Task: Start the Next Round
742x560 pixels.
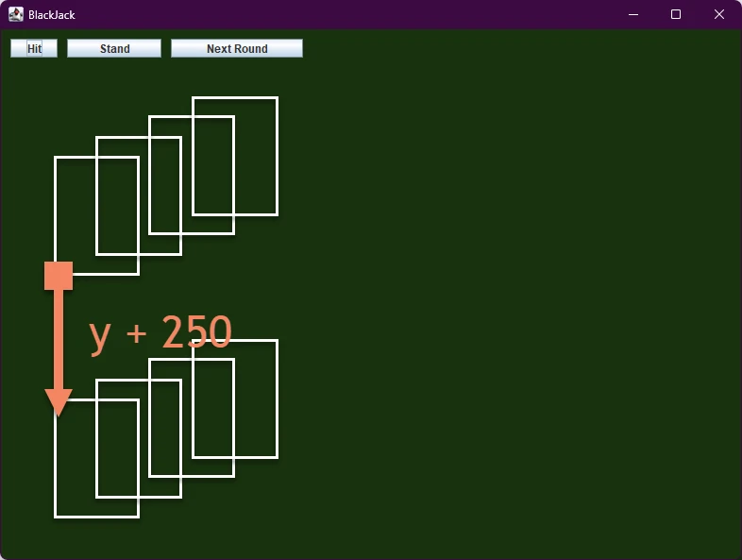Action: [x=237, y=48]
